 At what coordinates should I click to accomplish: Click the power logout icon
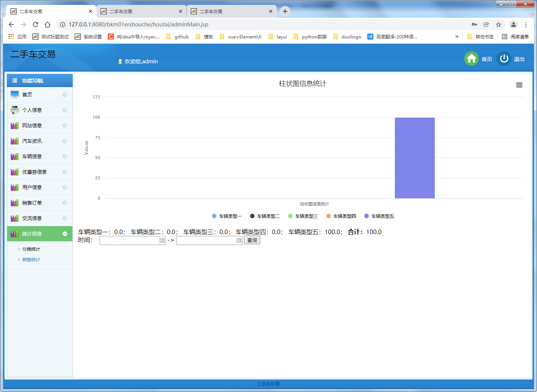pyautogui.click(x=504, y=59)
